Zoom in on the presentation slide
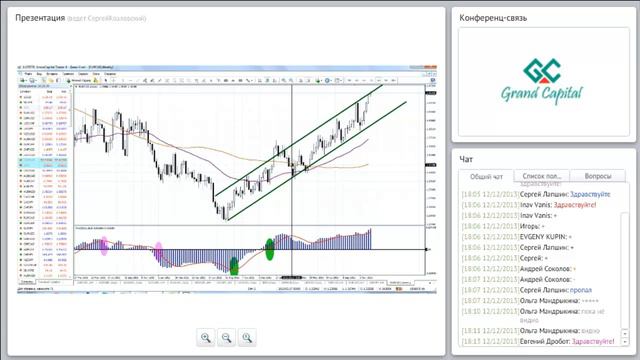Image resolution: width=640 pixels, height=360 pixels. [206, 338]
